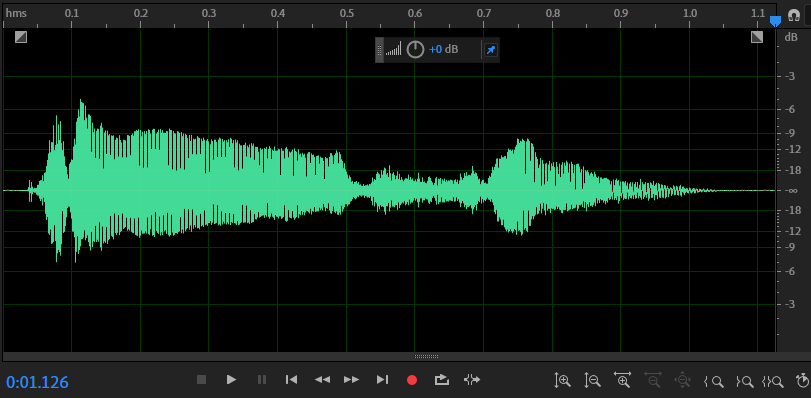Click the 1.0 mark on time ruler
Screen dimensions: 811x398
coord(689,13)
